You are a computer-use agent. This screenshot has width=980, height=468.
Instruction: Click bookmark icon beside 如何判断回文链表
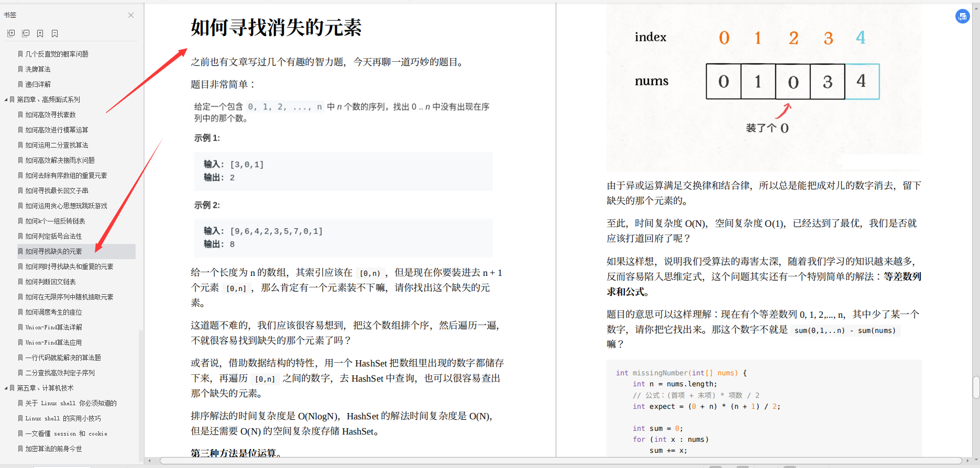(20, 282)
